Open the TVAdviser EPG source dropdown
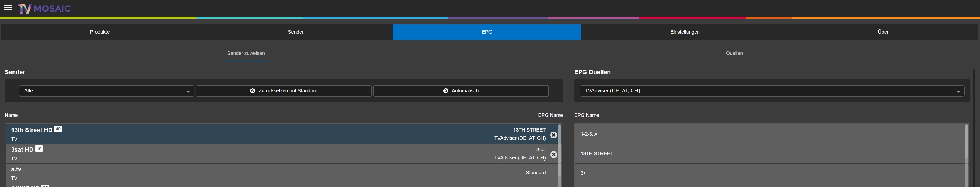Screen dimensions: 980x187 pos(771,91)
